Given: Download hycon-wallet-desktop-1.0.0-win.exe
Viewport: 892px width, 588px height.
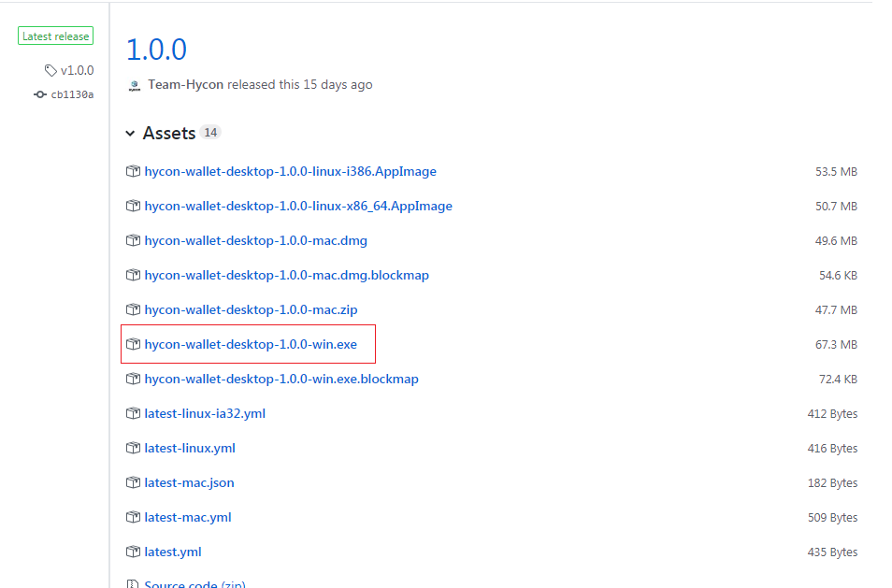Looking at the screenshot, I should [251, 345].
